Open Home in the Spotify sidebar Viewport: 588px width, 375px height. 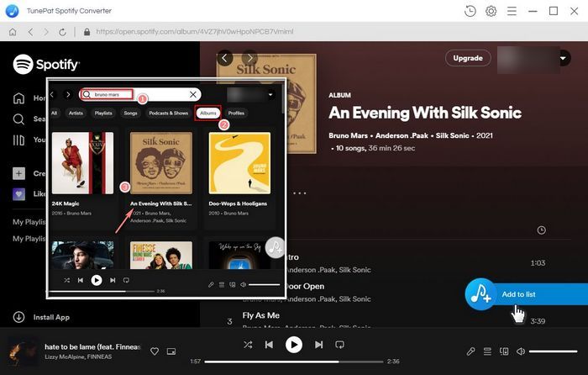coord(18,98)
